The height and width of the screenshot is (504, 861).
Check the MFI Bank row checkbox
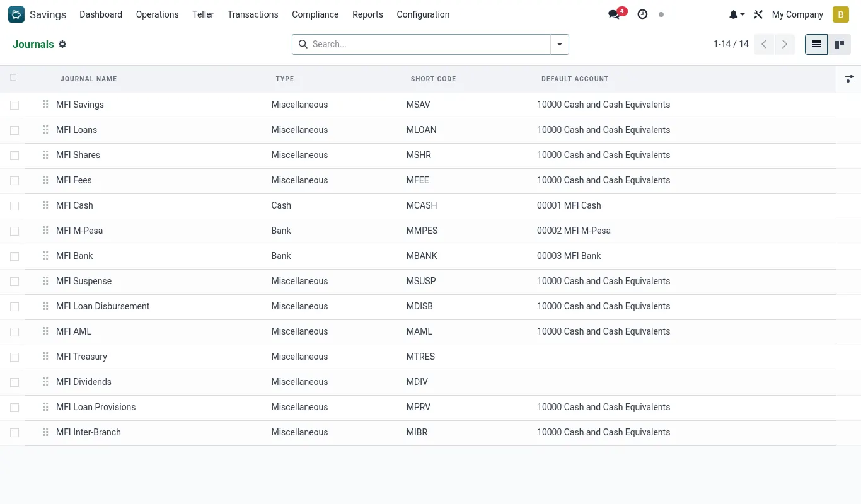tap(14, 256)
